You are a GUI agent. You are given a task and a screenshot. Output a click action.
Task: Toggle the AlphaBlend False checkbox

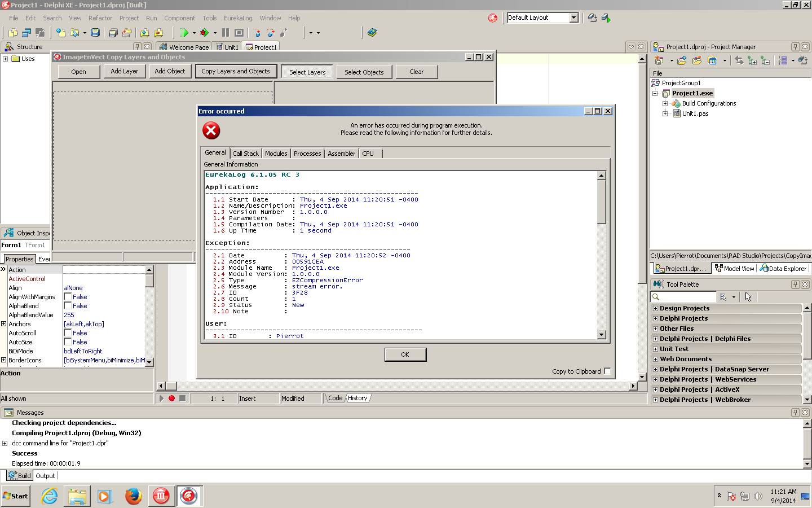(x=68, y=306)
